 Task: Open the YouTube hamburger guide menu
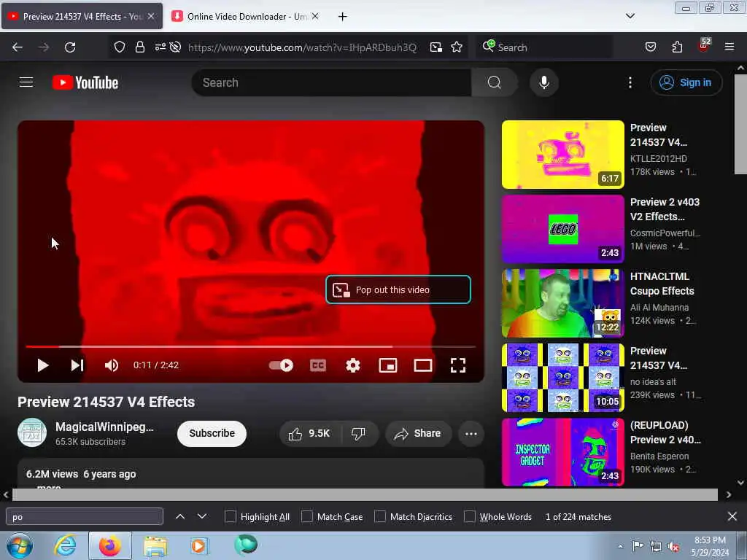[26, 82]
